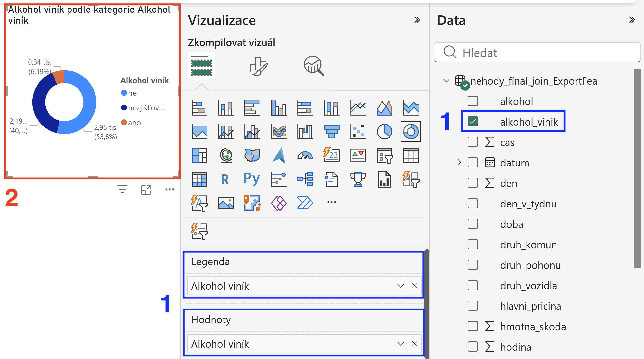Pick the line chart visual
644x359 pixels.
pyautogui.click(x=358, y=108)
